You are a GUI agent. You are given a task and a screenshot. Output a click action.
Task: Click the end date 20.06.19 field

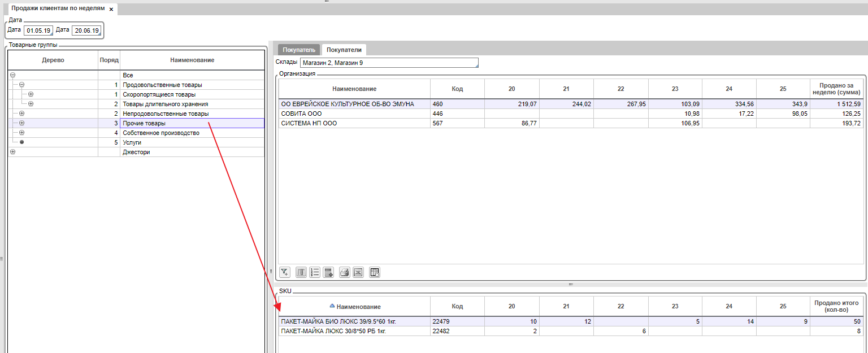click(86, 30)
